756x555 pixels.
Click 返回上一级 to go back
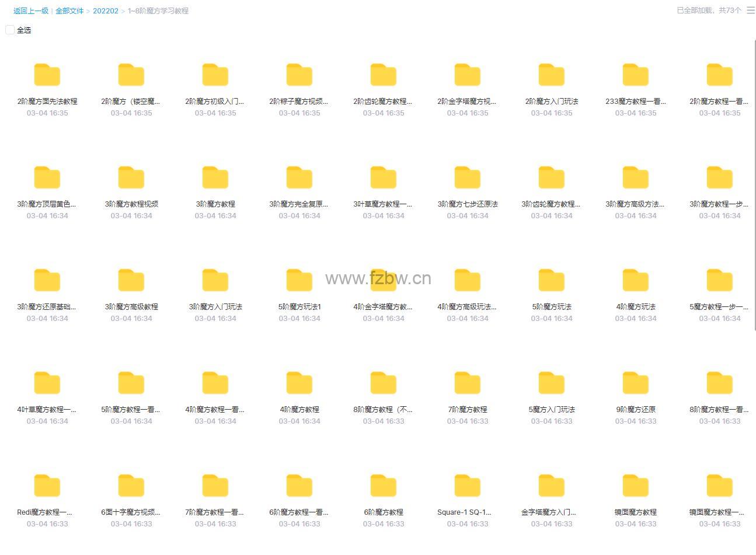31,11
